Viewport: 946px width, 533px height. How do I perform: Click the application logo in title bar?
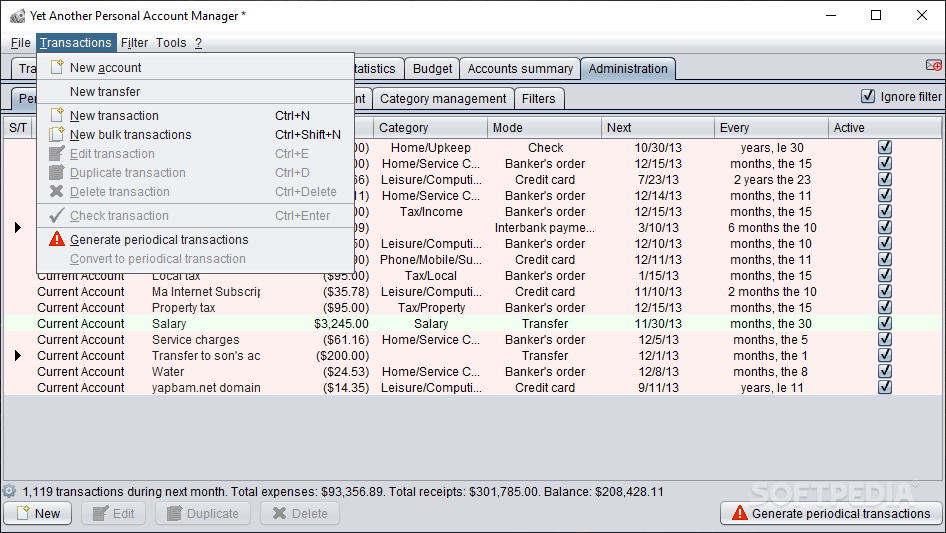click(17, 16)
